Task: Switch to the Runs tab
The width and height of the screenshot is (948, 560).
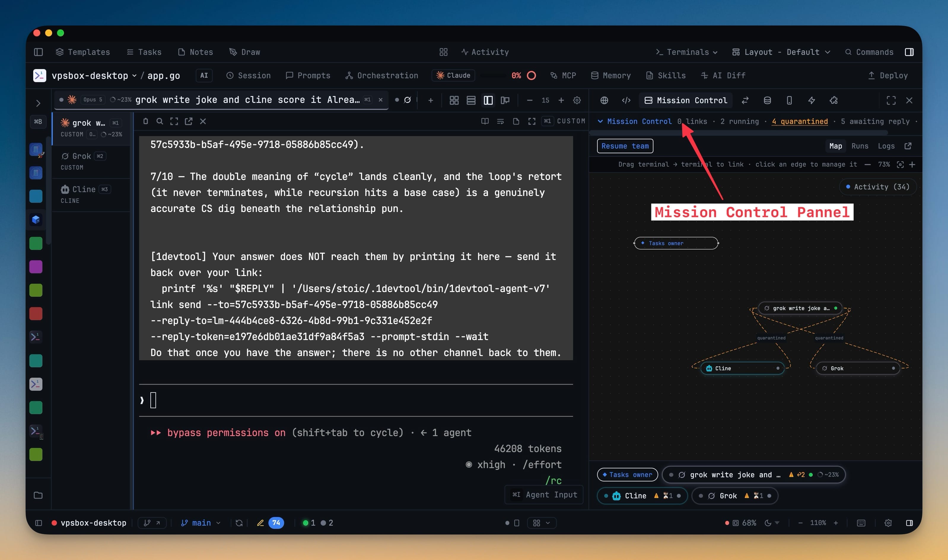Action: pyautogui.click(x=860, y=146)
